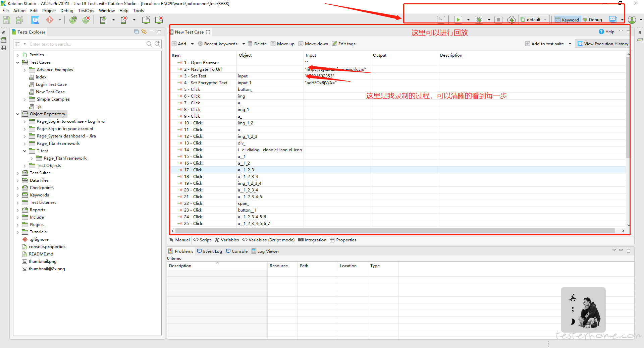Click the Delete trash icon button

pyautogui.click(x=258, y=44)
